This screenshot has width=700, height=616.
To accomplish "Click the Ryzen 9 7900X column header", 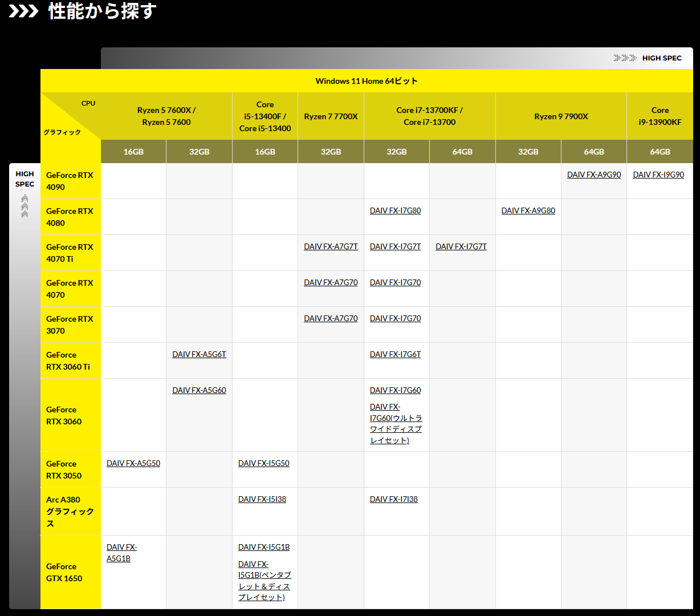I will click(561, 116).
